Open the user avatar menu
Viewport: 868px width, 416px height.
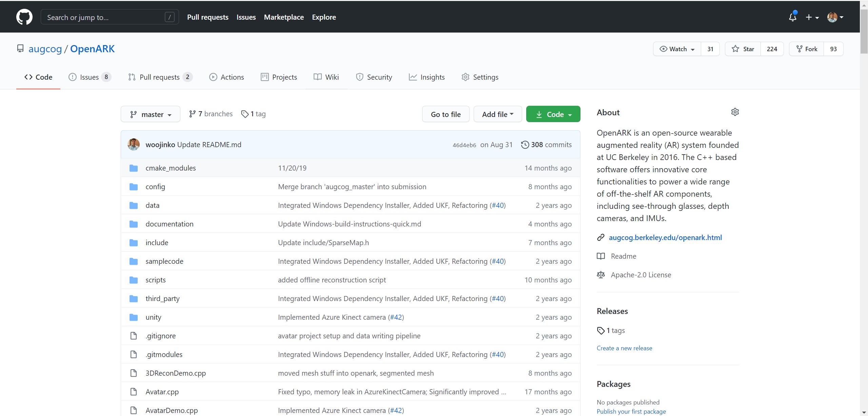835,17
